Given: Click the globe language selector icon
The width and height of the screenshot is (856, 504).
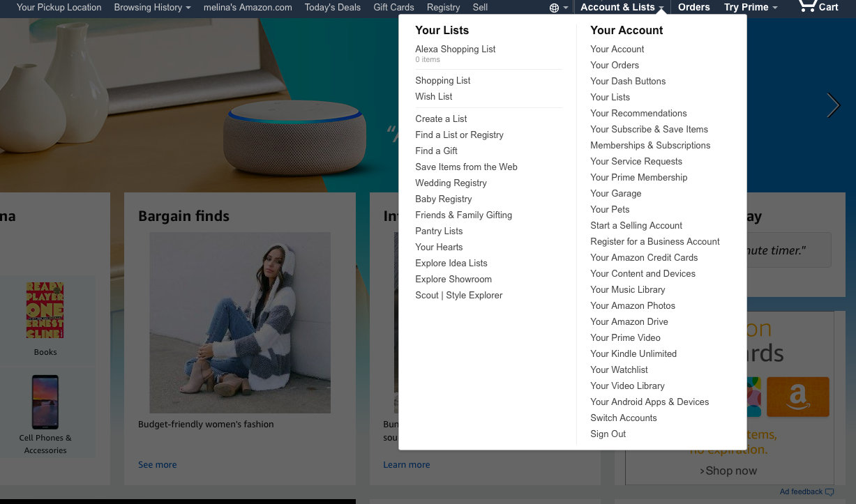Looking at the screenshot, I should [555, 8].
